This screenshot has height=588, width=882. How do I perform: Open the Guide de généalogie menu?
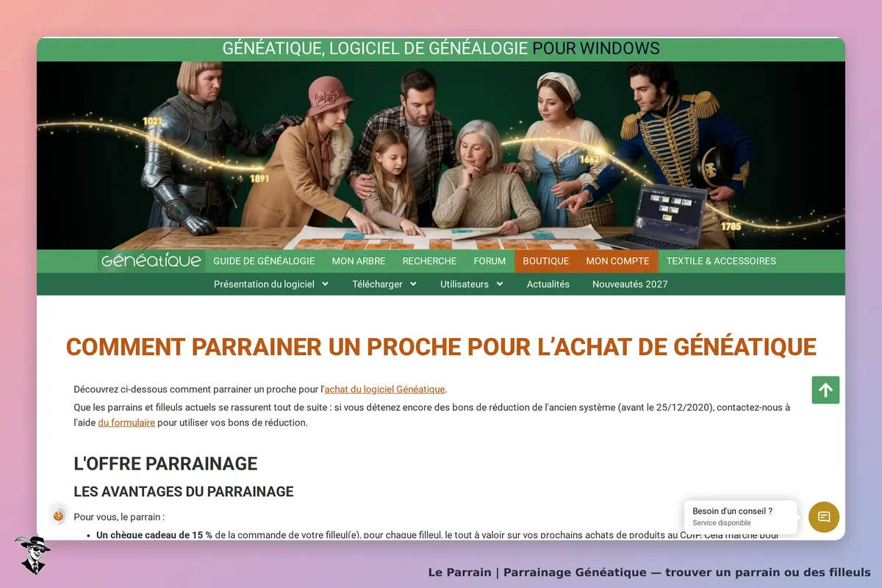264,261
